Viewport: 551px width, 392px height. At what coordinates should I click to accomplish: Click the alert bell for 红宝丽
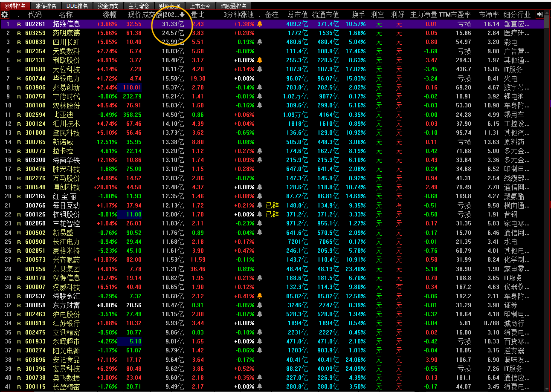tap(260, 196)
